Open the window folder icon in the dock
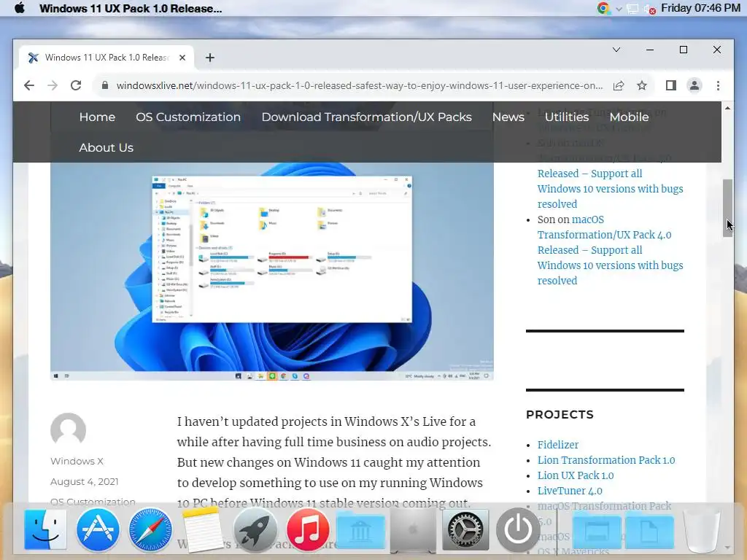The height and width of the screenshot is (560, 747). 597,531
